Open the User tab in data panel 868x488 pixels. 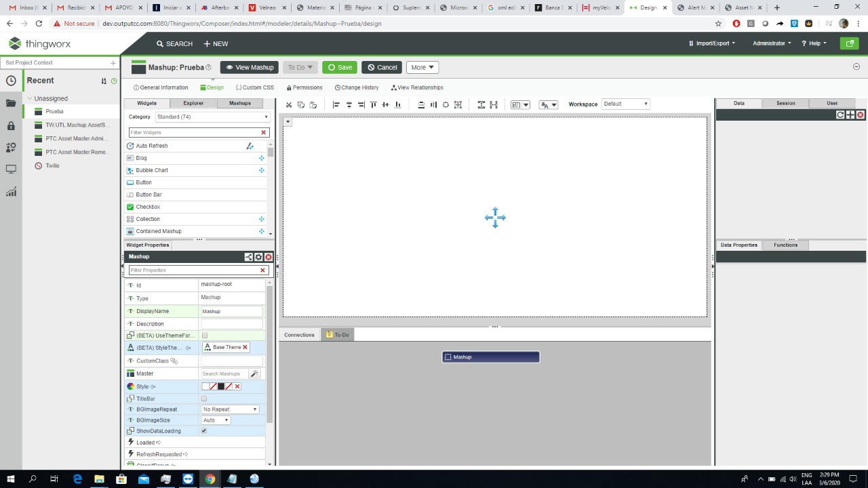point(832,103)
